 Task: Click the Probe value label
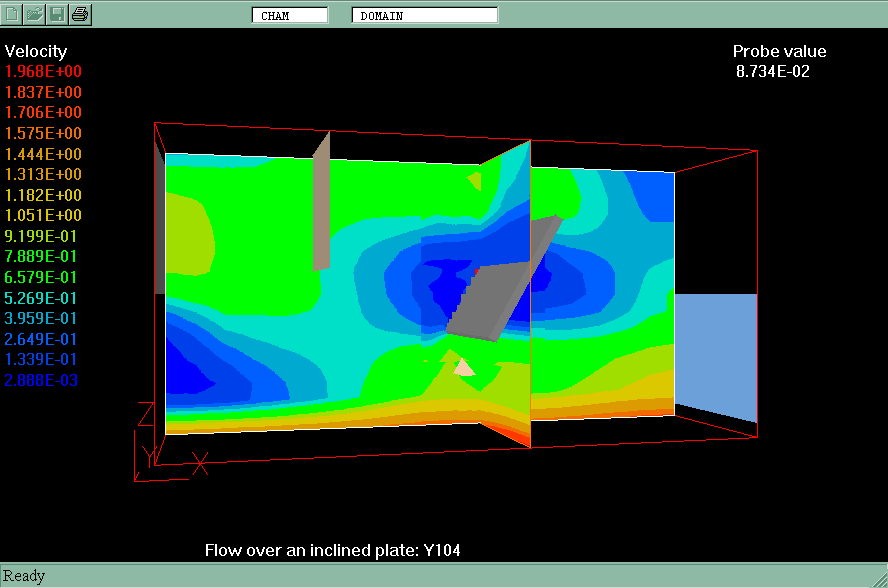779,52
